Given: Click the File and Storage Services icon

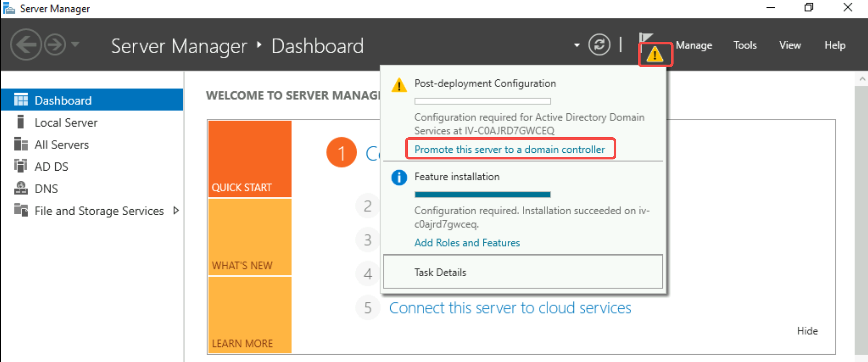Looking at the screenshot, I should point(21,210).
